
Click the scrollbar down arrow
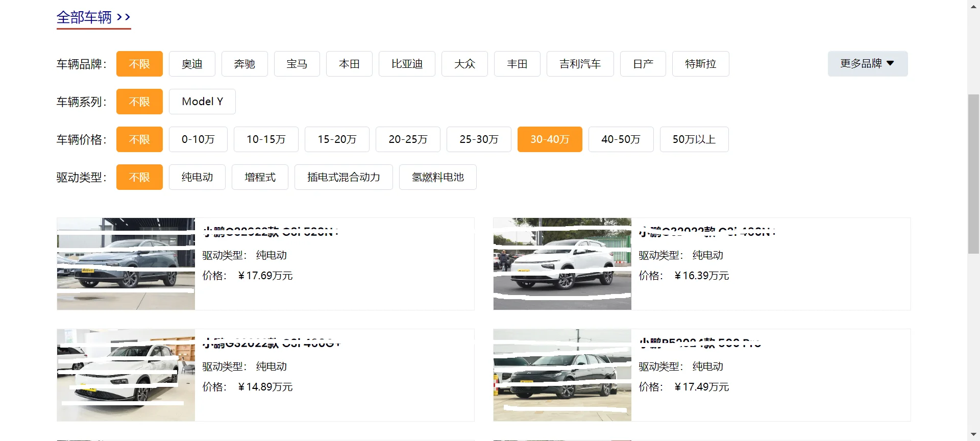point(973,435)
